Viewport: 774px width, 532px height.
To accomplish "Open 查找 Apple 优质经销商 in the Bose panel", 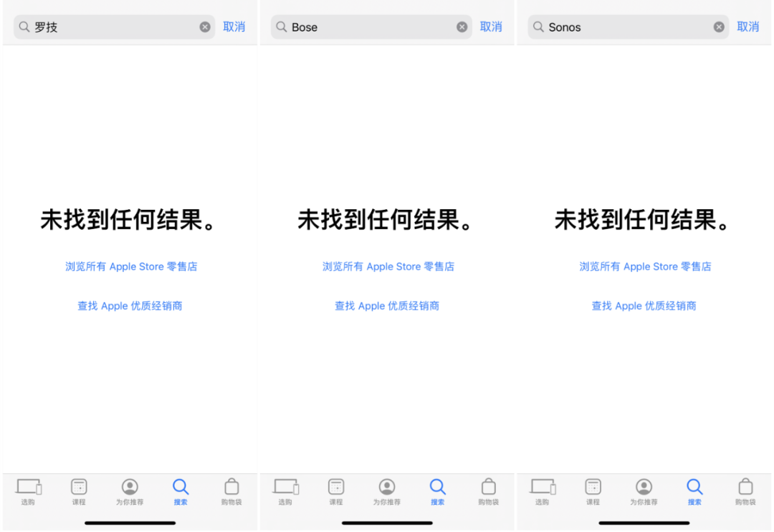I will pos(388,305).
